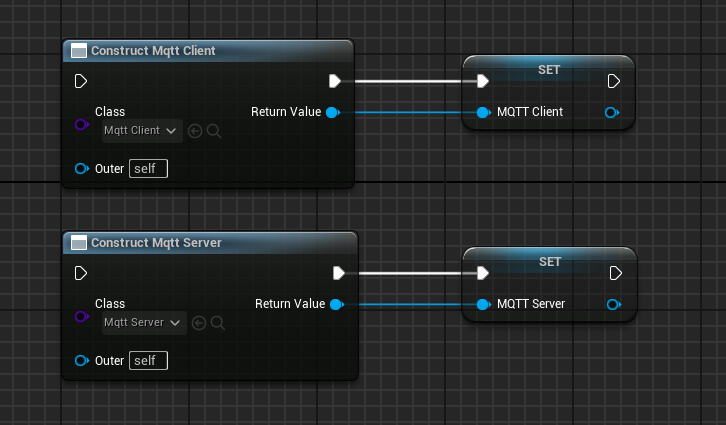Click the MQTT Client output pin on SET node
Screen dimensions: 726x425
point(612,112)
